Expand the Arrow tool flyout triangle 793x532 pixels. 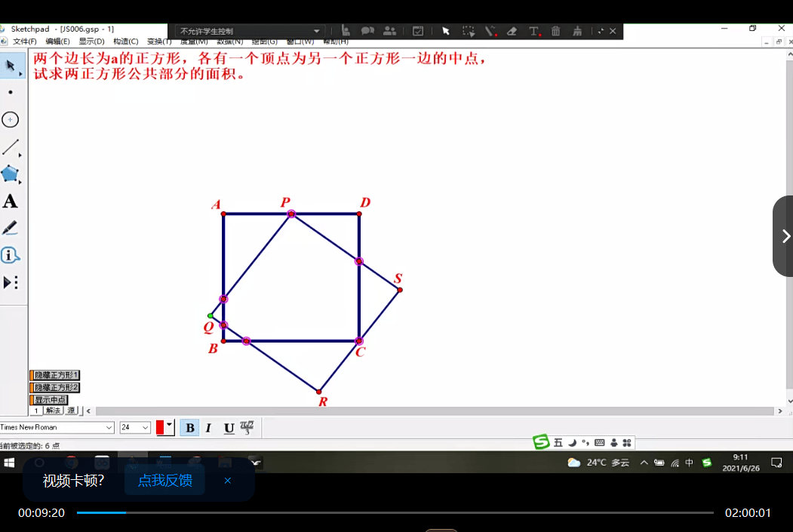click(20, 74)
